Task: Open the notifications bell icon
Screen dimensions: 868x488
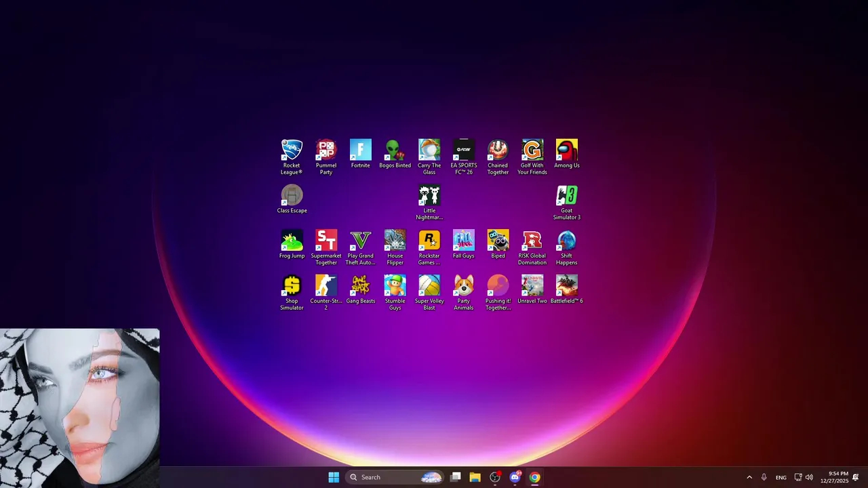Action: point(856,477)
